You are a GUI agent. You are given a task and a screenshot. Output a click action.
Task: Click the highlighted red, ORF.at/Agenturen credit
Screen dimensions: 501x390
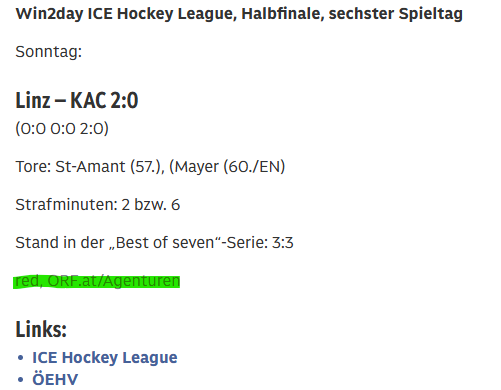point(97,281)
